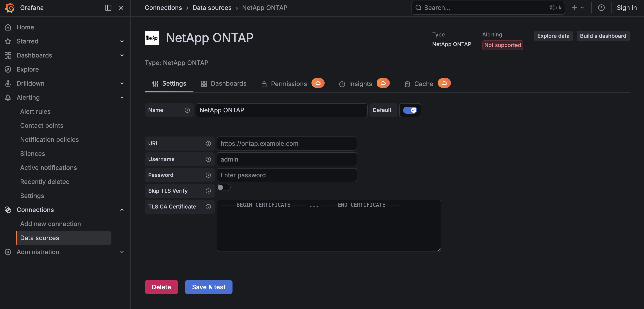Toggle the sidebar collapse control

click(108, 8)
